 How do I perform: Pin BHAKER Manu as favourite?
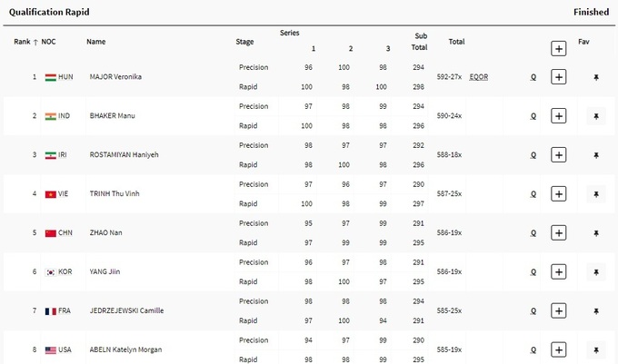(596, 116)
